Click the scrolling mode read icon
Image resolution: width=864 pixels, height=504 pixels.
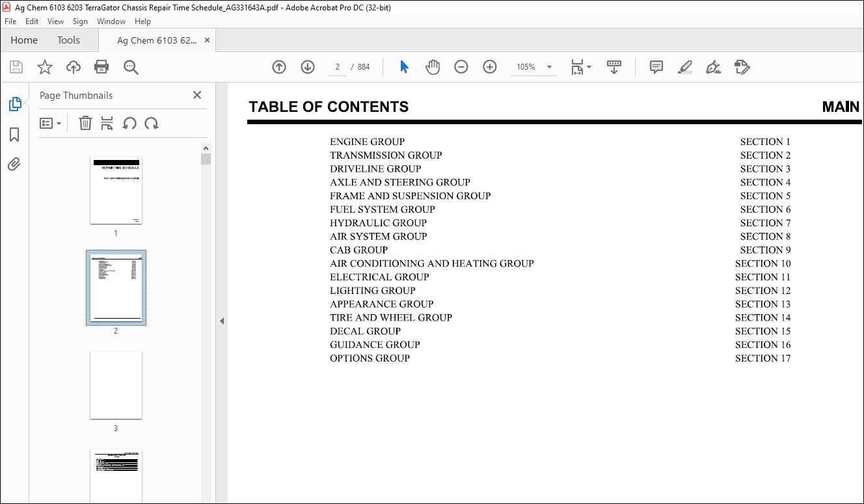click(x=614, y=67)
